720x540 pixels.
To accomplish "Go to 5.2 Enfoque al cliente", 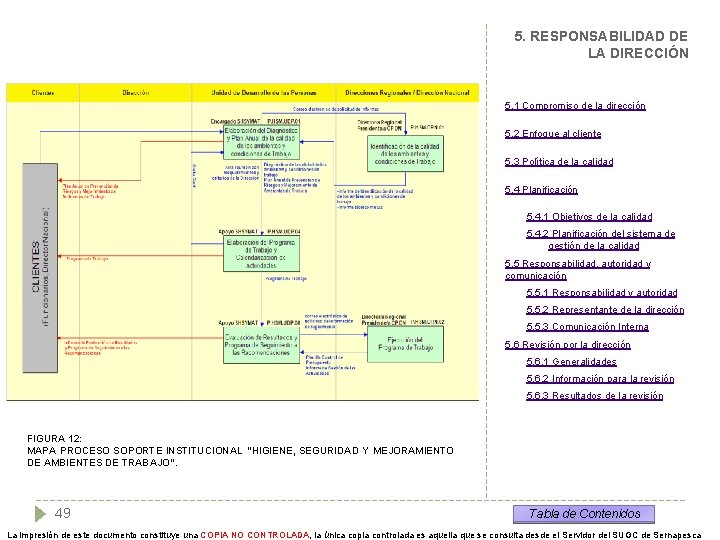I will pos(553,134).
